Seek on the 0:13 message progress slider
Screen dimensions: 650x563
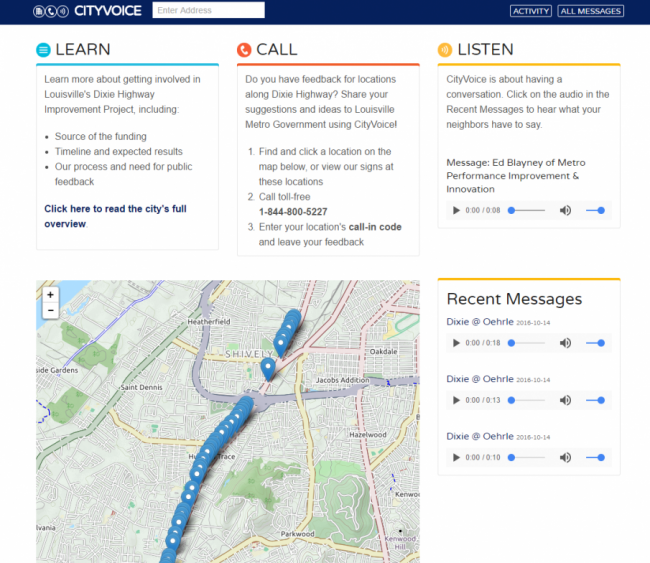tap(526, 400)
